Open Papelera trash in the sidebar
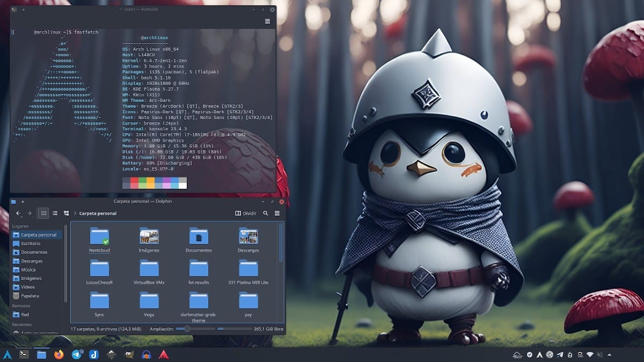644x362 pixels. tap(37, 295)
